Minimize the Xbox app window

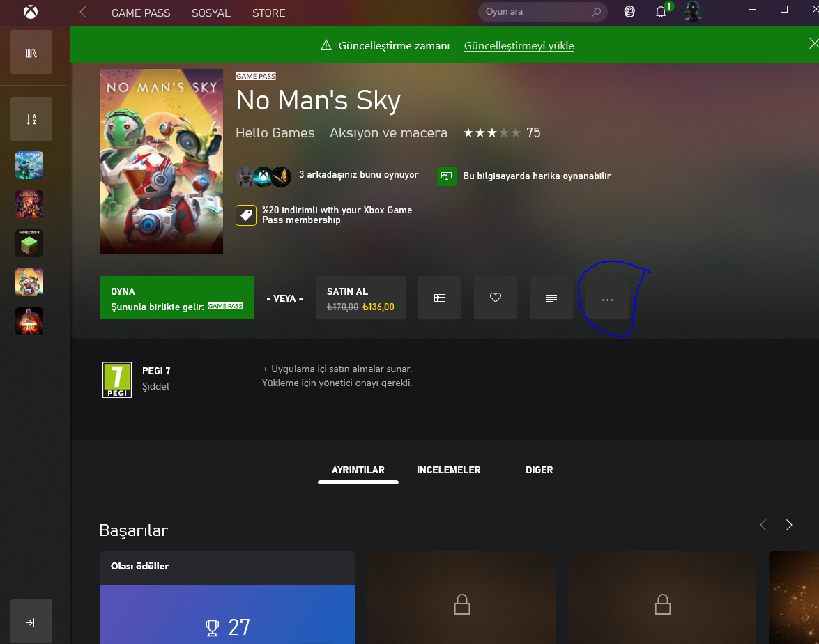point(752,9)
